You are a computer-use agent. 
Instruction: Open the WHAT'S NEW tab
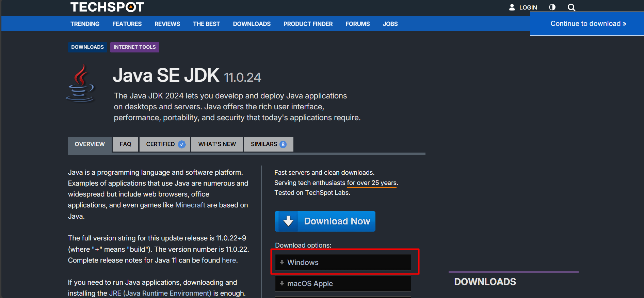tap(217, 144)
